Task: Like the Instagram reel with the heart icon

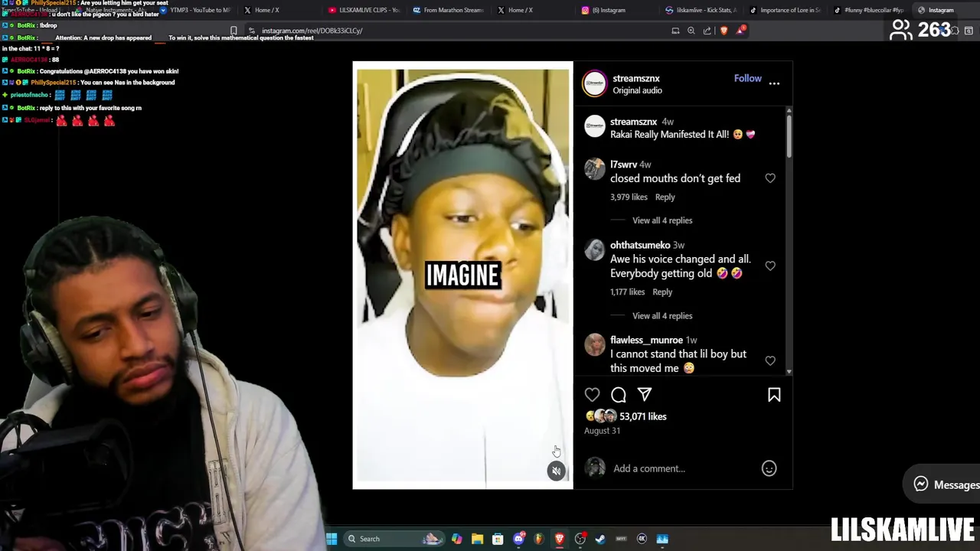Action: (x=593, y=395)
